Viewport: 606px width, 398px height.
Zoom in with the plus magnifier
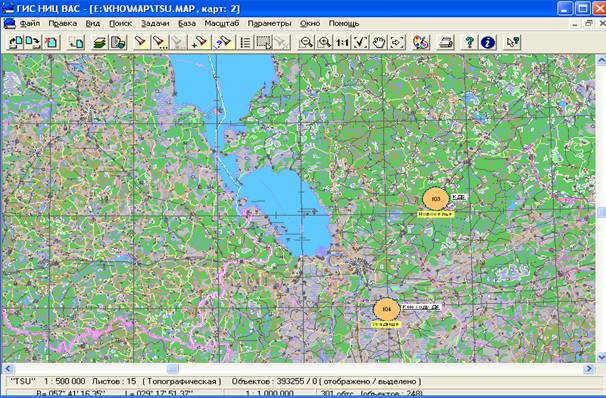pyautogui.click(x=324, y=42)
